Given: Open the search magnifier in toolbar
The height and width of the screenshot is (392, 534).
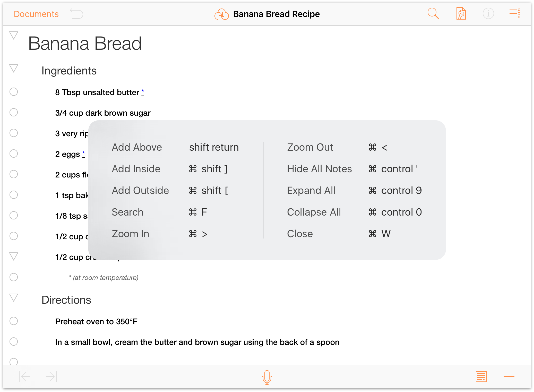Looking at the screenshot, I should tap(433, 14).
